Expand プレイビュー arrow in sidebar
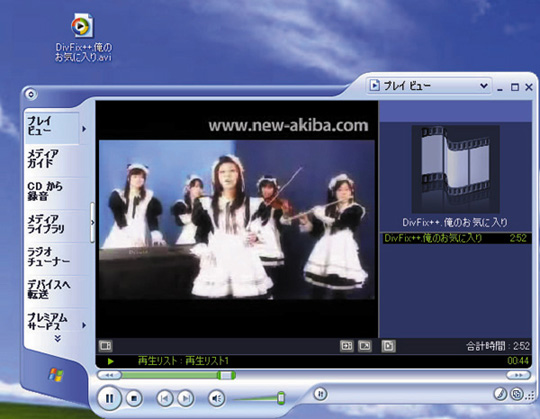This screenshot has height=419, width=540. (84, 129)
